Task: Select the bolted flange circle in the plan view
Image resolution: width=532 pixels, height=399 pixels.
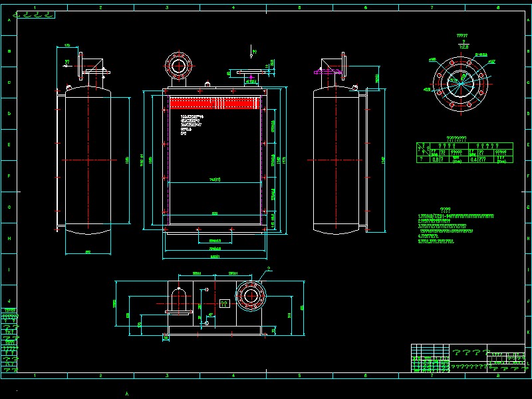Action: click(251, 296)
